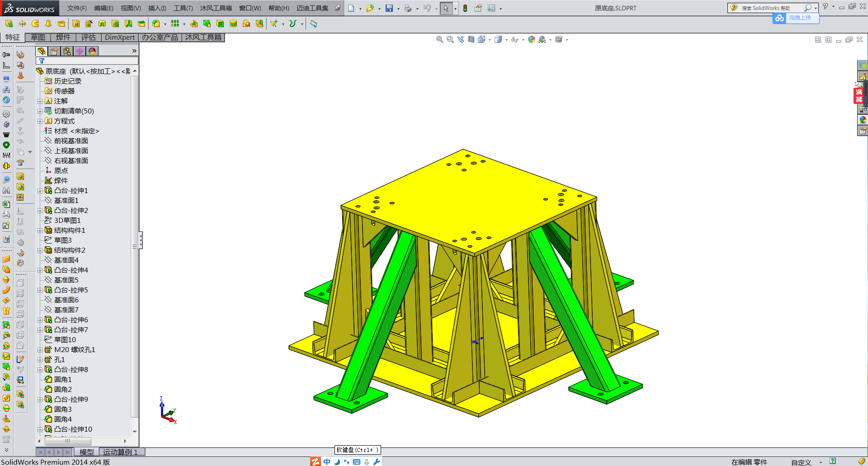The width and height of the screenshot is (868, 466).
Task: Toggle the Select cursor tool button
Action: (446, 8)
